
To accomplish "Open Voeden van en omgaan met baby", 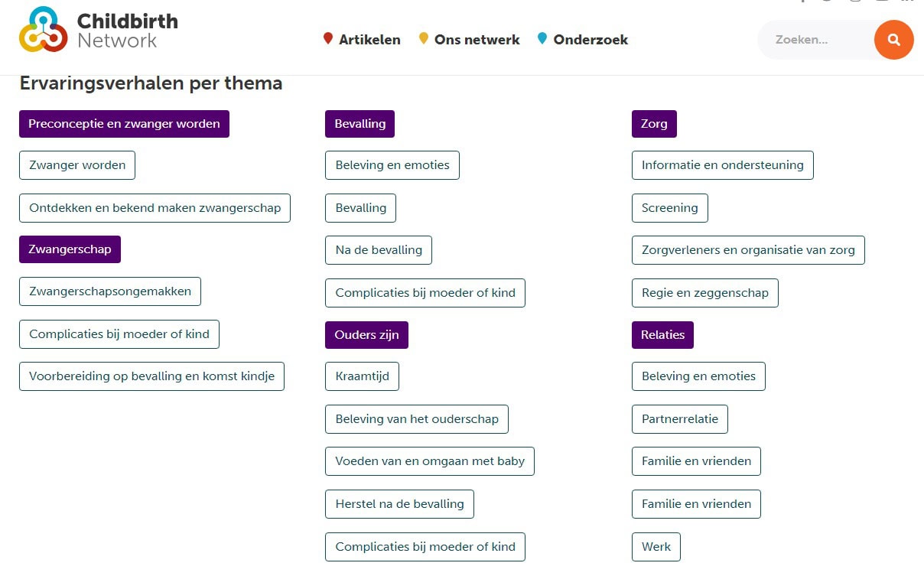I will [x=430, y=461].
